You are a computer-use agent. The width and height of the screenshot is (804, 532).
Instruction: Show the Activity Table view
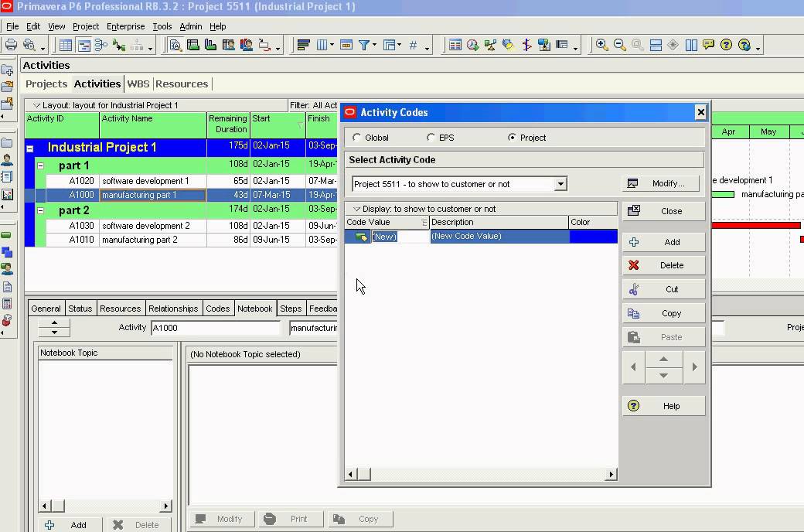65,45
